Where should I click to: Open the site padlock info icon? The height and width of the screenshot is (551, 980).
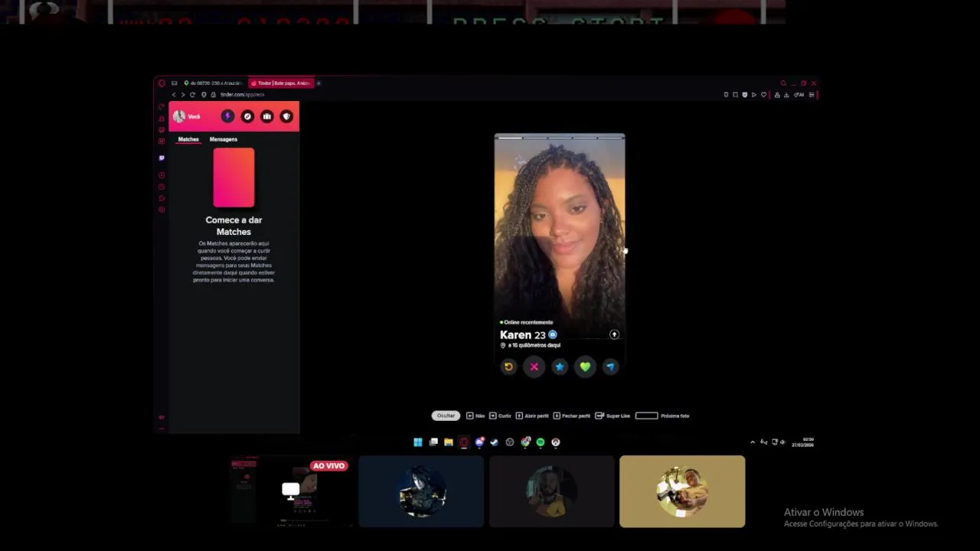click(x=214, y=94)
